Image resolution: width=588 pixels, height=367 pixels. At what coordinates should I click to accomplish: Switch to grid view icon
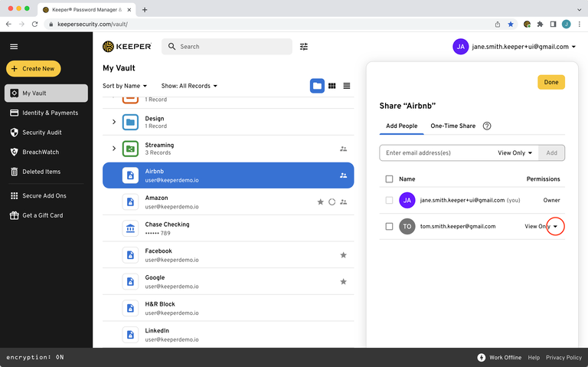coord(332,86)
